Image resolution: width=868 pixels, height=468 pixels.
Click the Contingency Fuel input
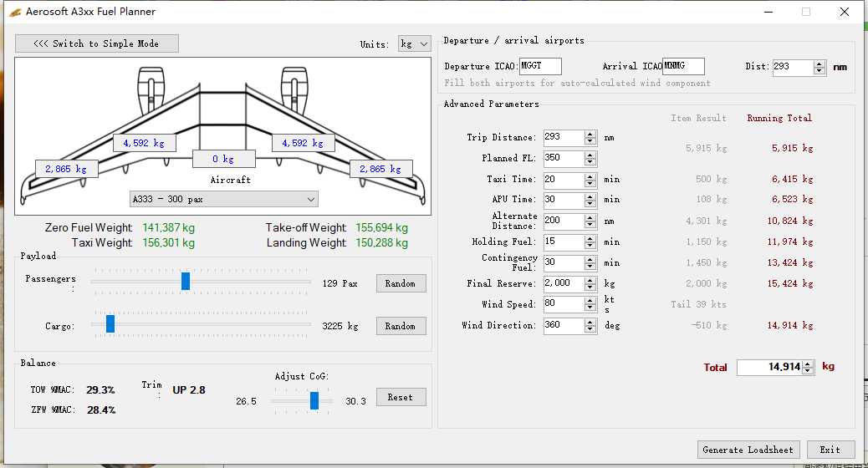(564, 262)
